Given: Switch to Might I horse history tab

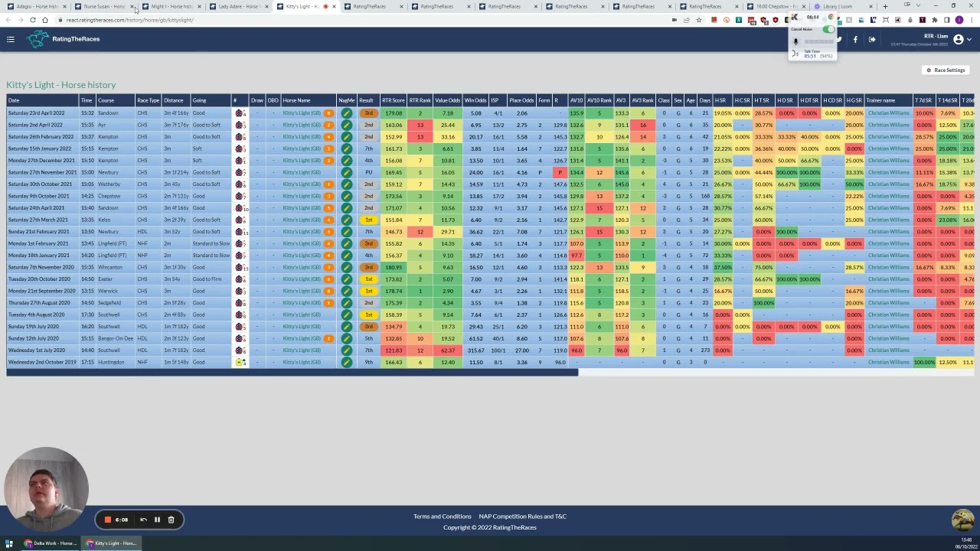Looking at the screenshot, I should (x=170, y=6).
